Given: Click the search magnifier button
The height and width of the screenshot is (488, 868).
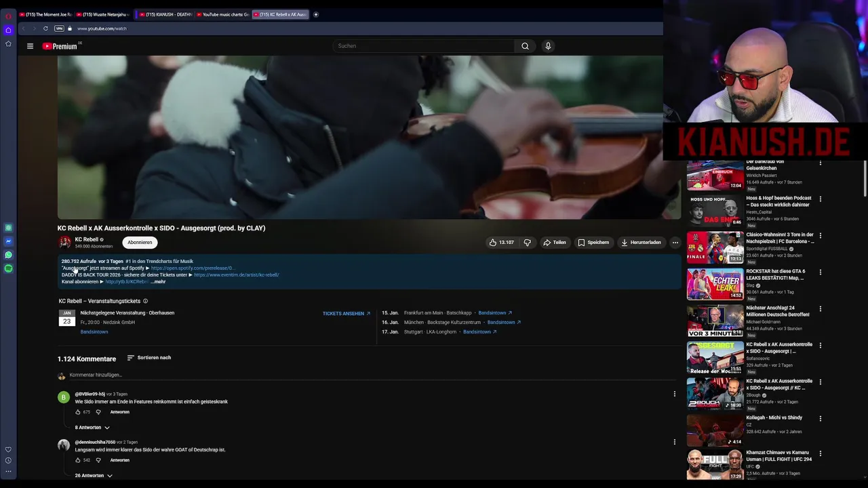Looking at the screenshot, I should [525, 46].
